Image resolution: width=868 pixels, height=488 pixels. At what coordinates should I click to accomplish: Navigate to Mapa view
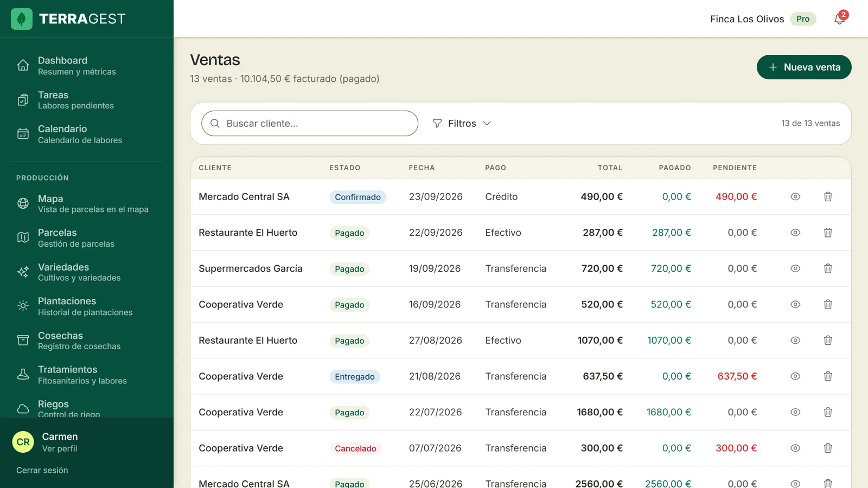pos(87,204)
